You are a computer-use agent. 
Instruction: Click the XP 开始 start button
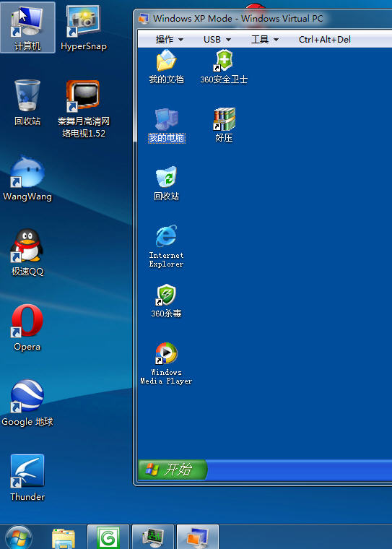click(173, 470)
